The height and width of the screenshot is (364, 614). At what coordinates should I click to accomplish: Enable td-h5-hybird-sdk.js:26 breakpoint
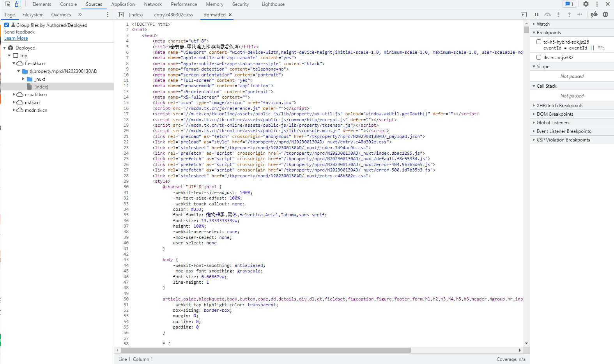click(x=539, y=42)
